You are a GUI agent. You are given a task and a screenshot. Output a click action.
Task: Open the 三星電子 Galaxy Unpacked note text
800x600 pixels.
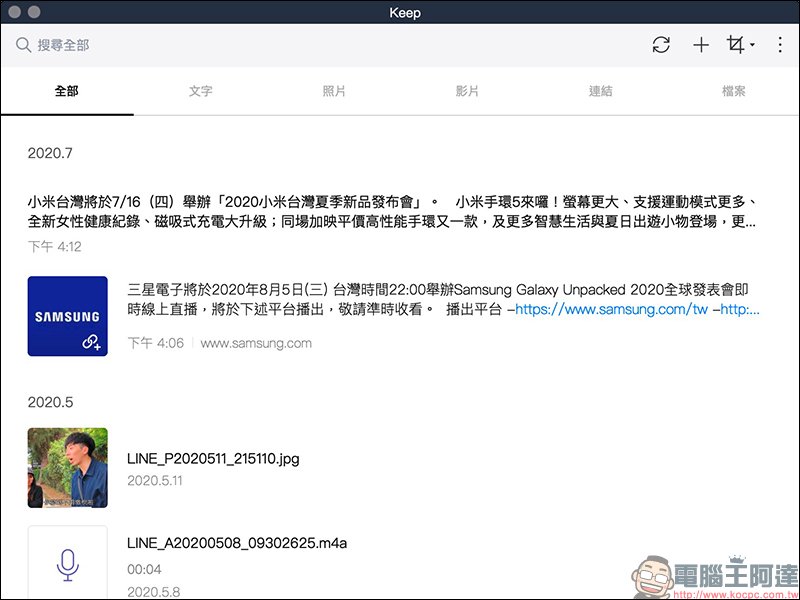pyautogui.click(x=443, y=299)
